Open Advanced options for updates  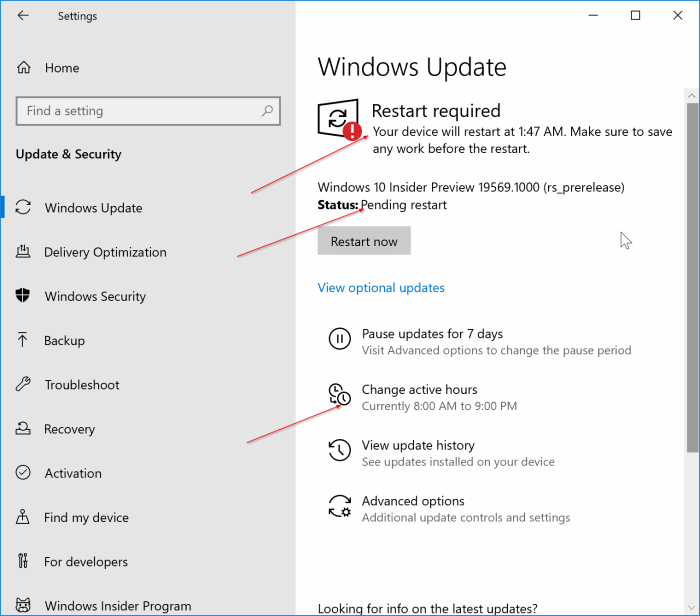point(413,501)
